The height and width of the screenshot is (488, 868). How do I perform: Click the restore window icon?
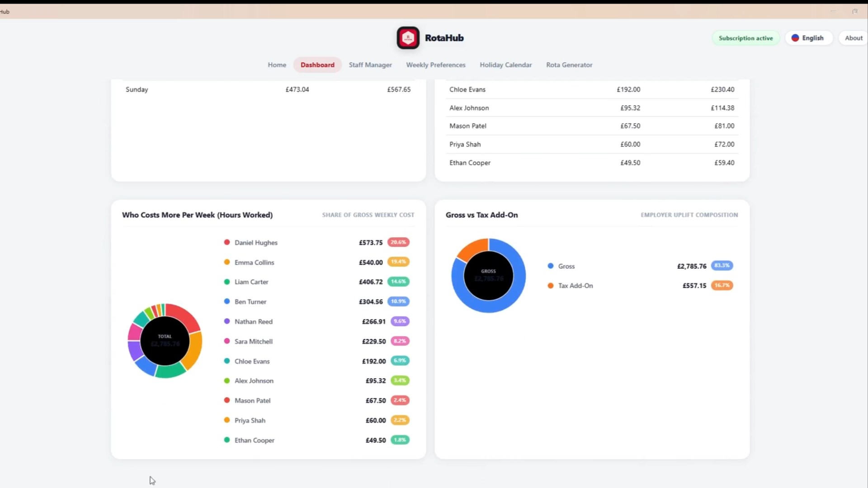click(x=854, y=11)
